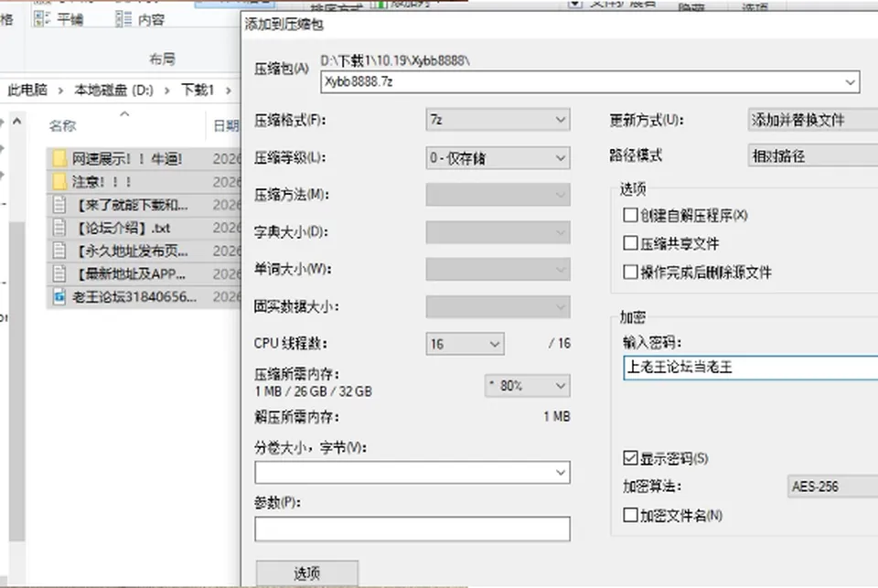Select the 平铺 layout icon in Explorer
Image resolution: width=878 pixels, height=588 pixels.
[x=42, y=19]
